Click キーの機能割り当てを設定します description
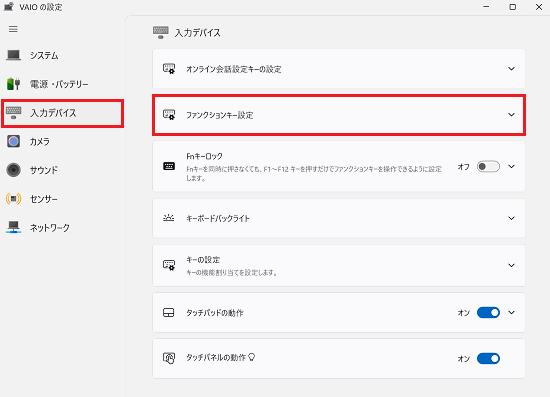 click(232, 272)
